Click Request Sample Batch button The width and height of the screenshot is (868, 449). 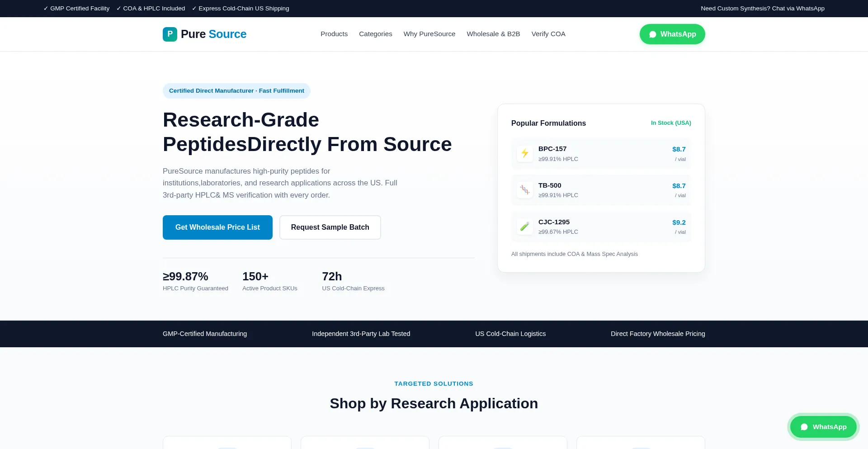tap(330, 227)
